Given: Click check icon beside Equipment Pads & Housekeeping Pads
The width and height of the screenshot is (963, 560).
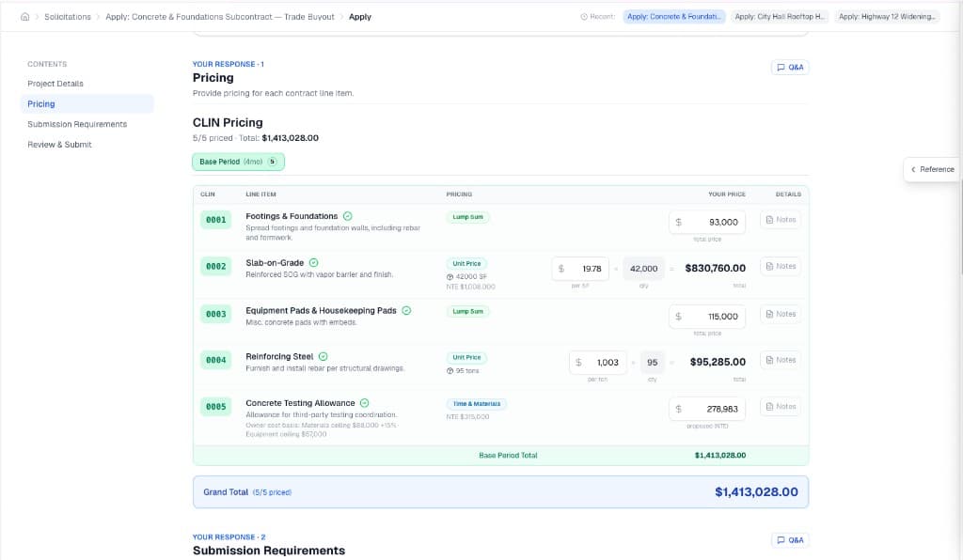Looking at the screenshot, I should 406,310.
